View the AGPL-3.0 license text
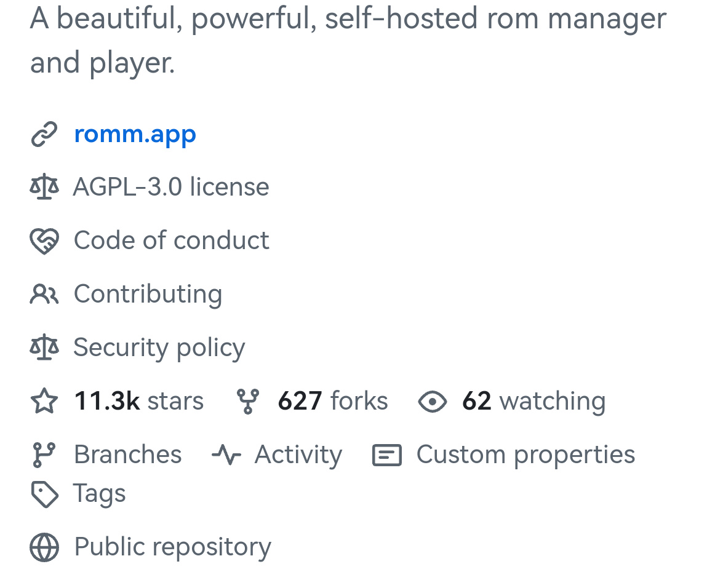 click(x=171, y=186)
